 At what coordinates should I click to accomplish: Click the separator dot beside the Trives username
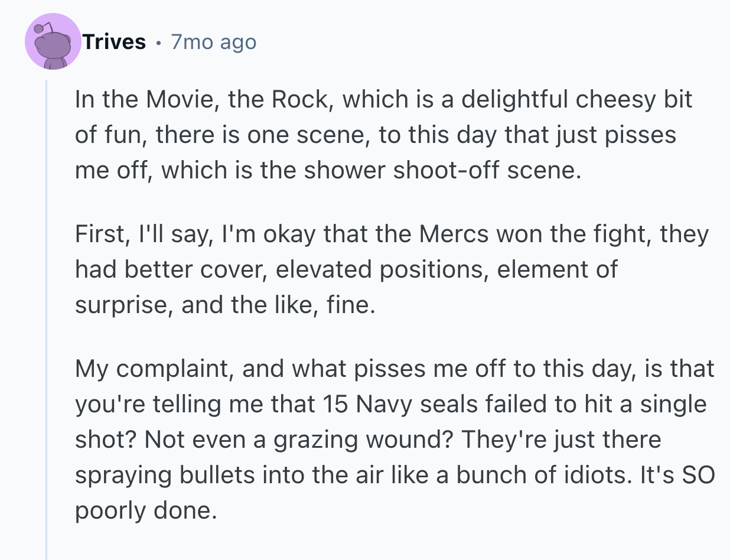[158, 43]
